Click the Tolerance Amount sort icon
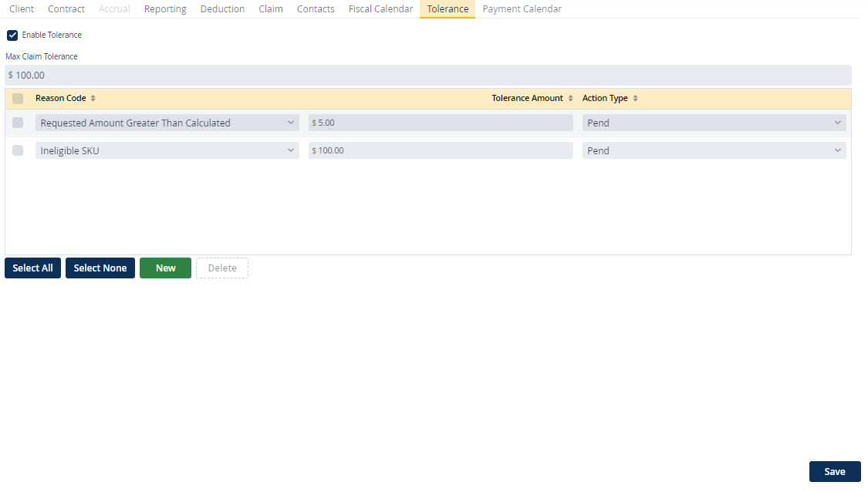 [571, 99]
